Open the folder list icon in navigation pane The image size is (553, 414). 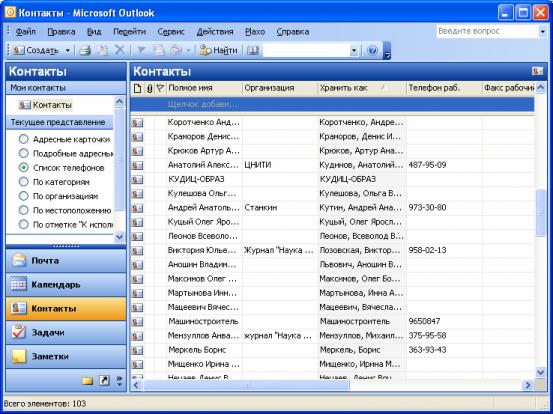(x=87, y=381)
